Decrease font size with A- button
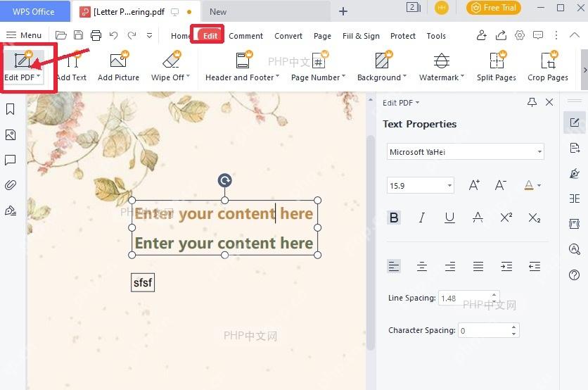The width and height of the screenshot is (588, 390). [500, 185]
